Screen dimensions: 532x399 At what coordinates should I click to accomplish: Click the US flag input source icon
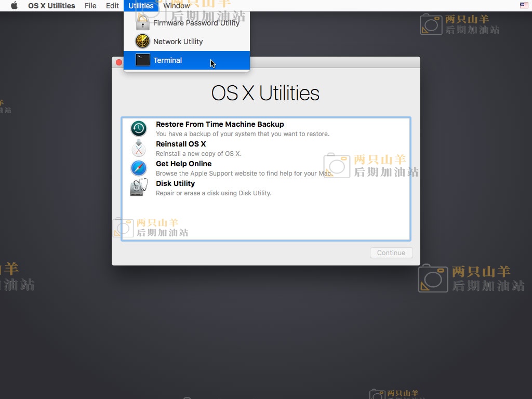pos(524,6)
